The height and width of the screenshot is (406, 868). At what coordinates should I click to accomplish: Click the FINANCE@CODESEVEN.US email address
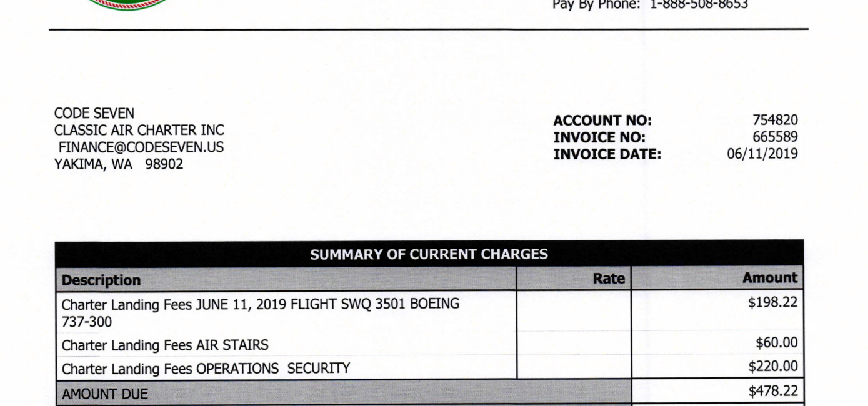(x=141, y=148)
